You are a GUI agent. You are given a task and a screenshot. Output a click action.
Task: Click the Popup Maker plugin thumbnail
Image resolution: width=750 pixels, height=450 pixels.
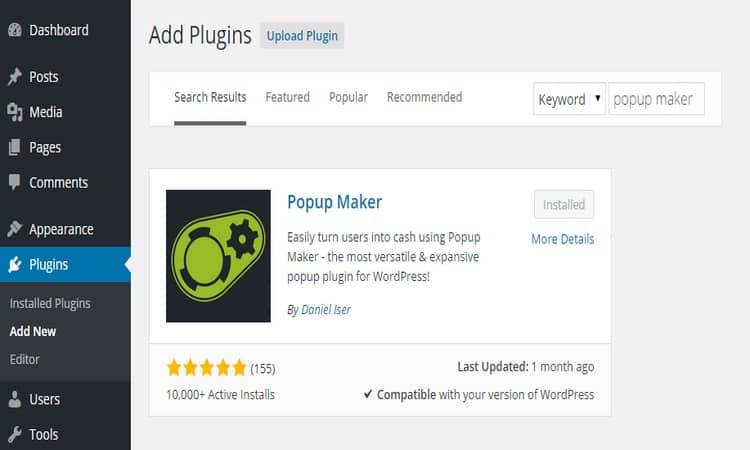click(218, 256)
